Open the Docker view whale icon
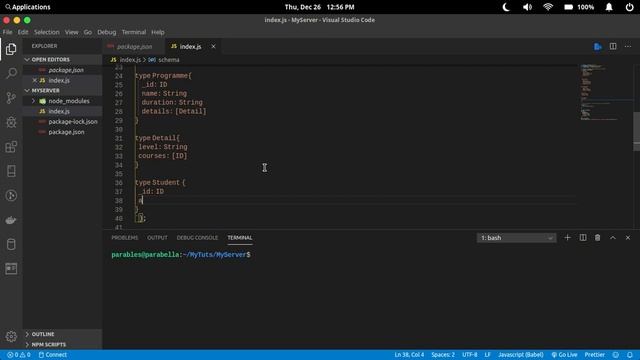Screen dimensions: 640x360 (11, 220)
